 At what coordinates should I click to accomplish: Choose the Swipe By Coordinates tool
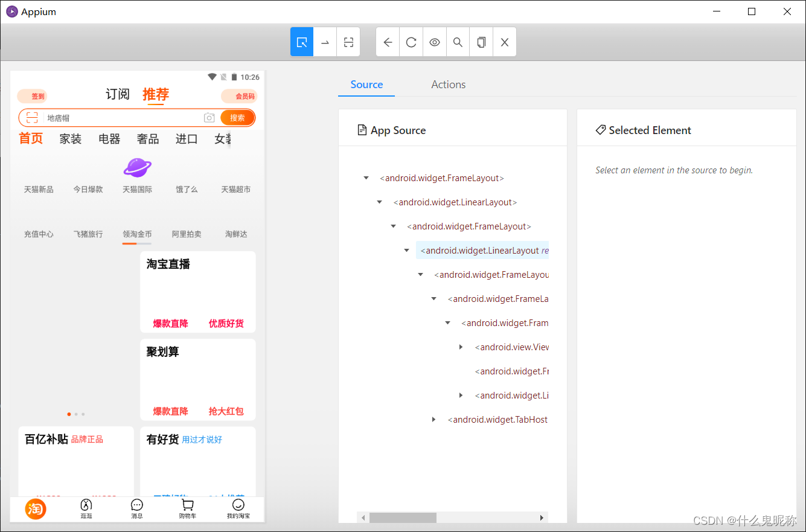[x=325, y=42]
